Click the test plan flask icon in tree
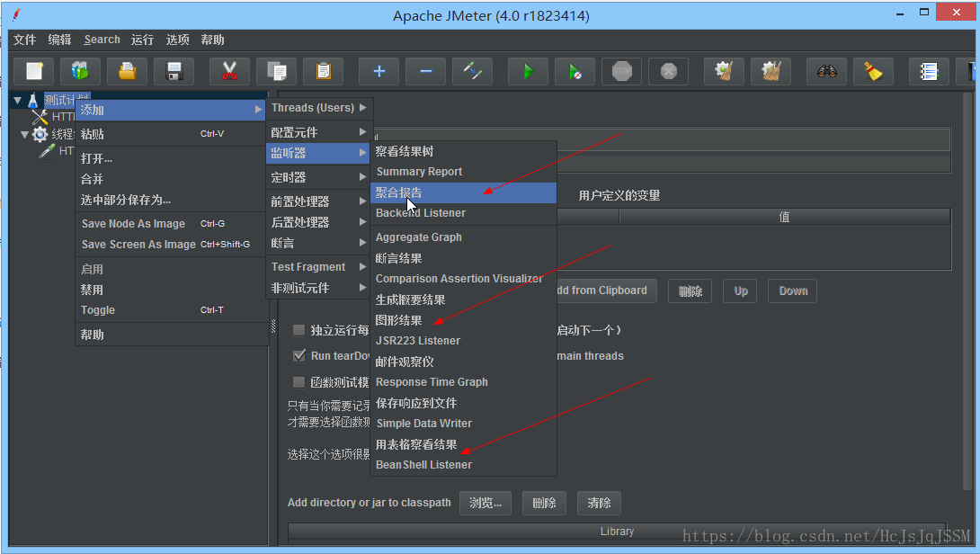The height and width of the screenshot is (554, 980). 33,100
